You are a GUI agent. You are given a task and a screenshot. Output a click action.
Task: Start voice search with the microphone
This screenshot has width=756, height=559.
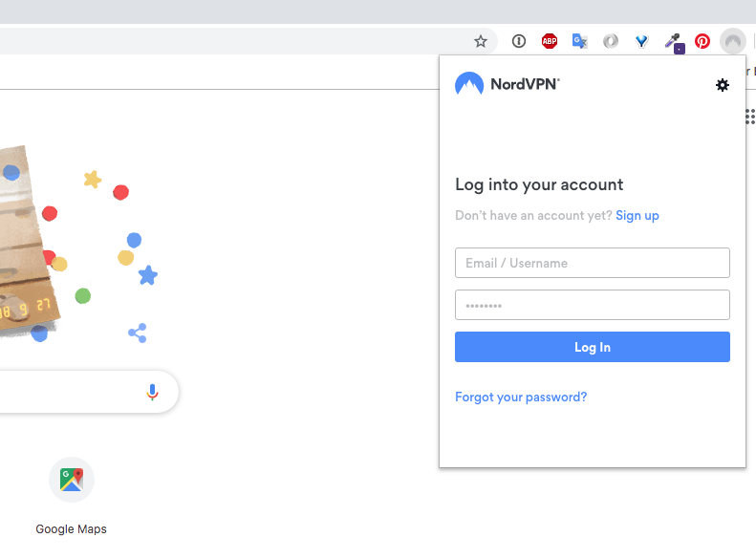point(152,392)
